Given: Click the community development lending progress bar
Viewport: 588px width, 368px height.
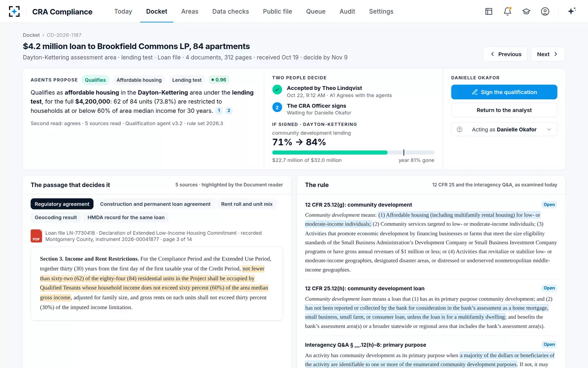Looking at the screenshot, I should click(x=353, y=153).
